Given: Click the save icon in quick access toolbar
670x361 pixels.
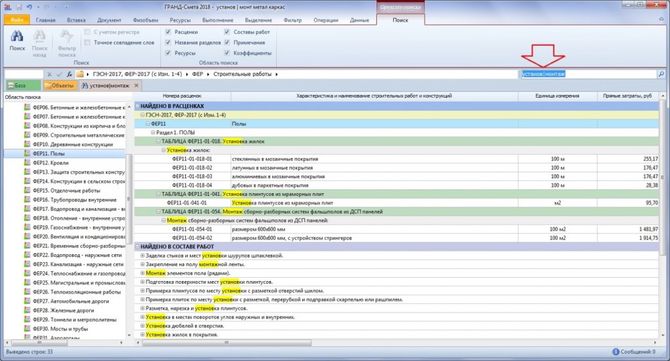Looking at the screenshot, I should tap(19, 7).
